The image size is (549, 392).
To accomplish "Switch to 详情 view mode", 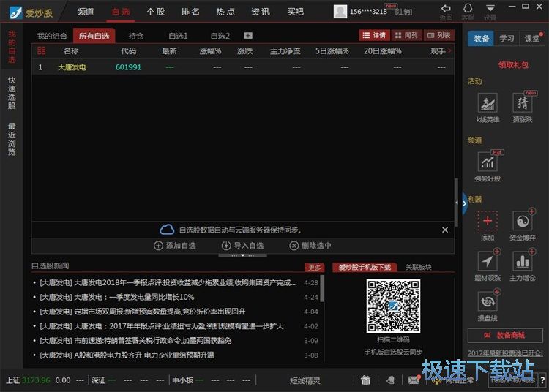I will [374, 35].
